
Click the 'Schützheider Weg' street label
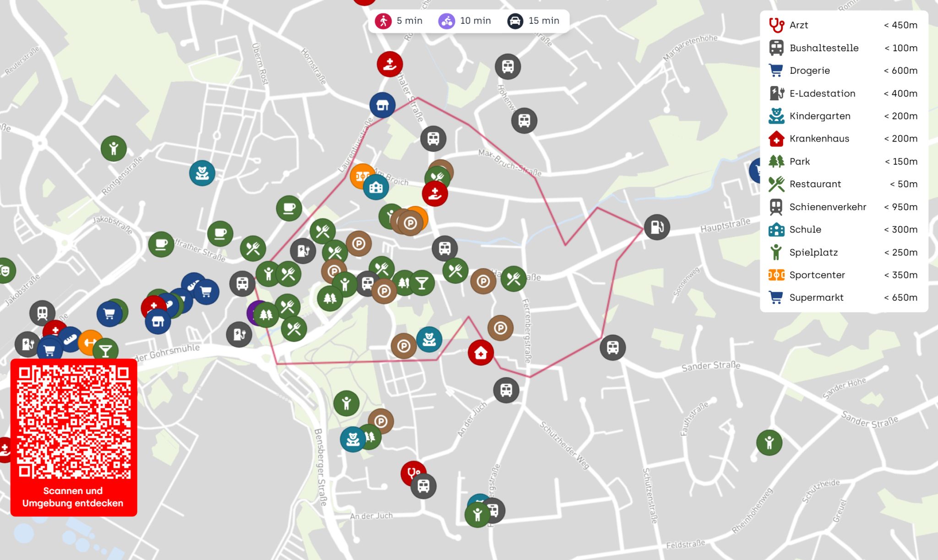(x=564, y=445)
